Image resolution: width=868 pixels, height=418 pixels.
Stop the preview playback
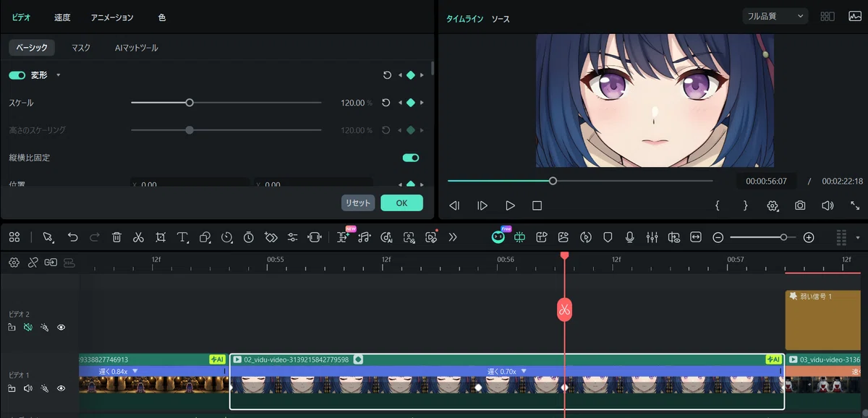click(x=537, y=205)
